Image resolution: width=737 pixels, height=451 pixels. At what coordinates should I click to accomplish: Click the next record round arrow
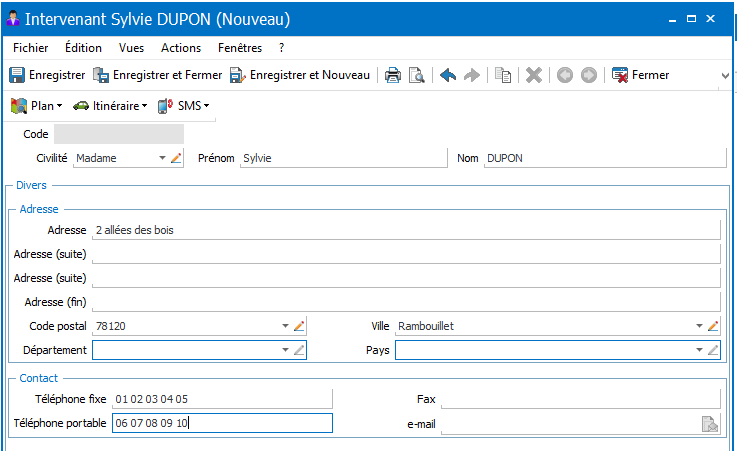pos(589,75)
